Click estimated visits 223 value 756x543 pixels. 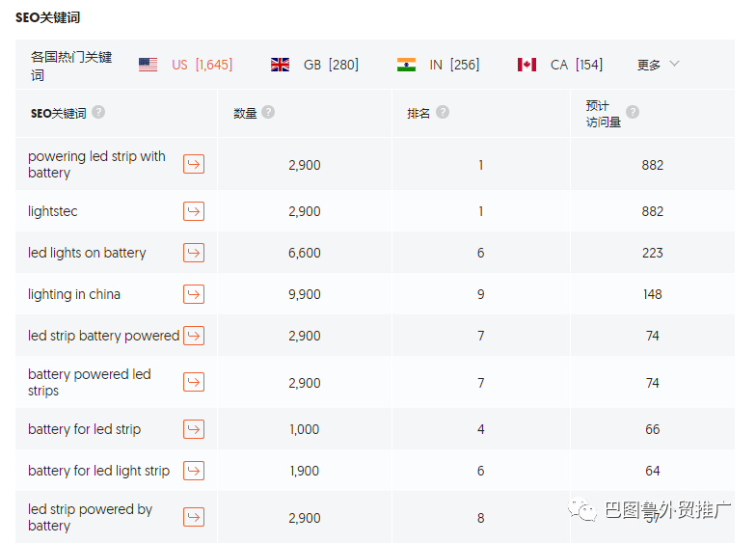click(652, 253)
